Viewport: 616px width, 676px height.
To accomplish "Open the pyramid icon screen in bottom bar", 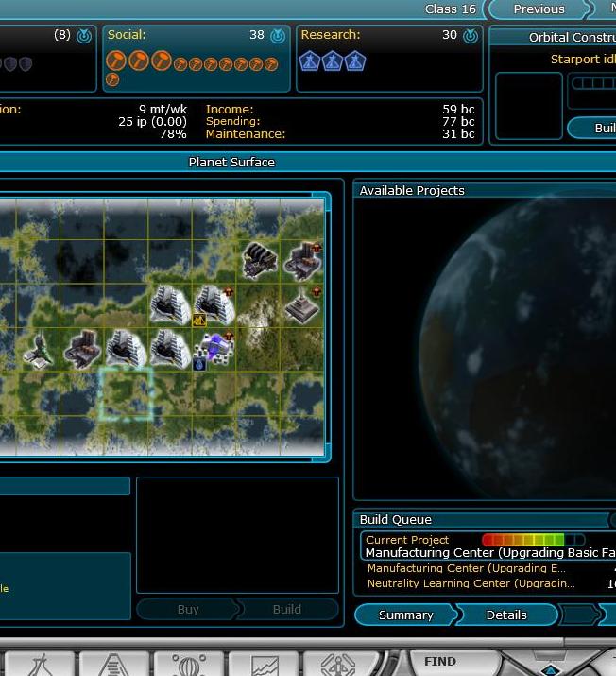I will [x=113, y=664].
